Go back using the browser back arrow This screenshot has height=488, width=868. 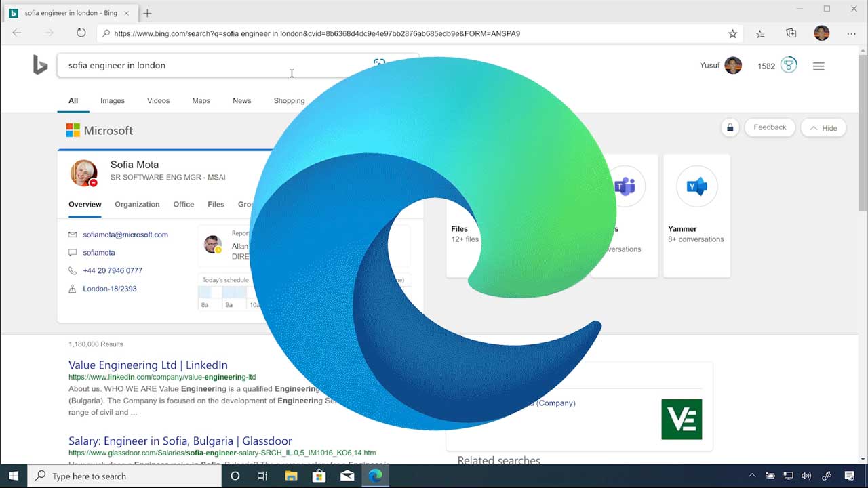pos(16,33)
